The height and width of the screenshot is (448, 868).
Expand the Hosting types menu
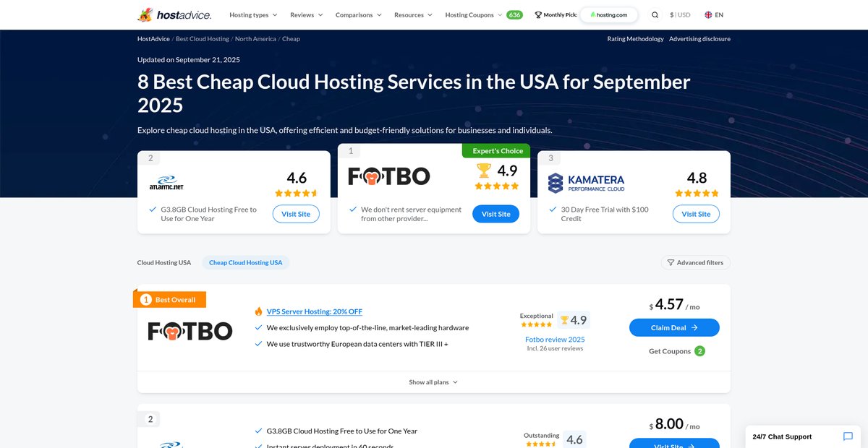pyautogui.click(x=253, y=14)
